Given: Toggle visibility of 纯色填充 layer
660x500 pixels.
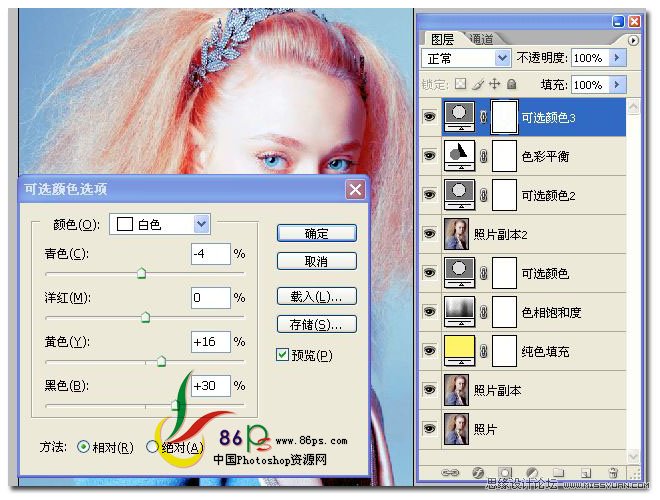Looking at the screenshot, I should [429, 351].
